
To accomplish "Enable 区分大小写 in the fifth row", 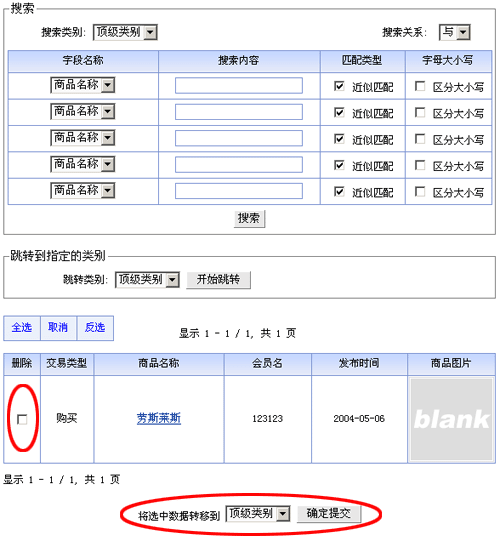I will tap(420, 191).
